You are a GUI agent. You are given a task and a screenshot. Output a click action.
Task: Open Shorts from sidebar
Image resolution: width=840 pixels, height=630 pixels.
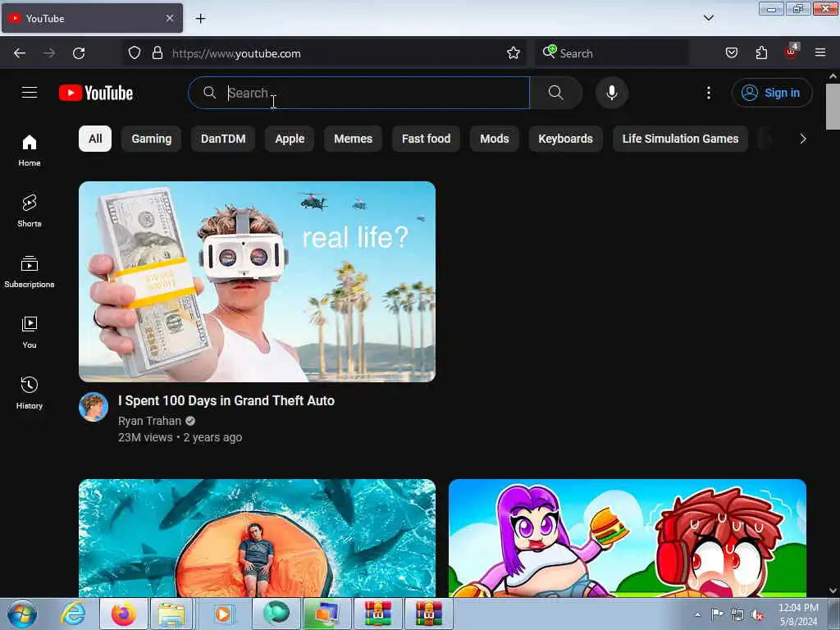[30, 211]
